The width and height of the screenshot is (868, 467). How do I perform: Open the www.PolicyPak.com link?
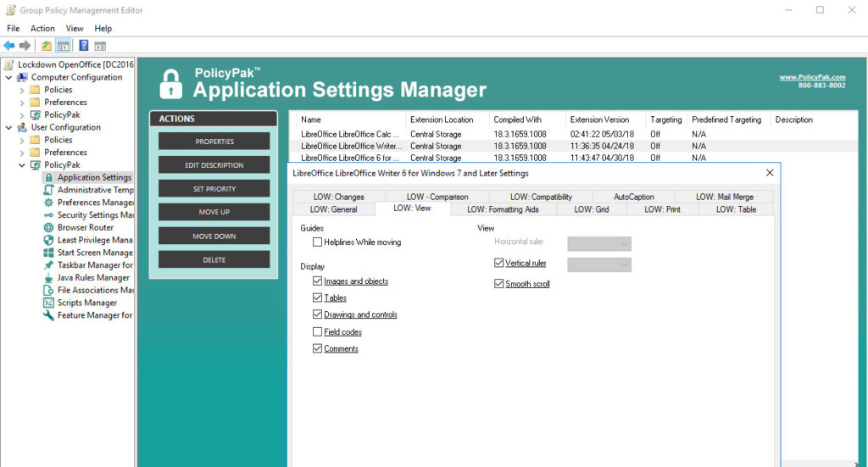(812, 77)
